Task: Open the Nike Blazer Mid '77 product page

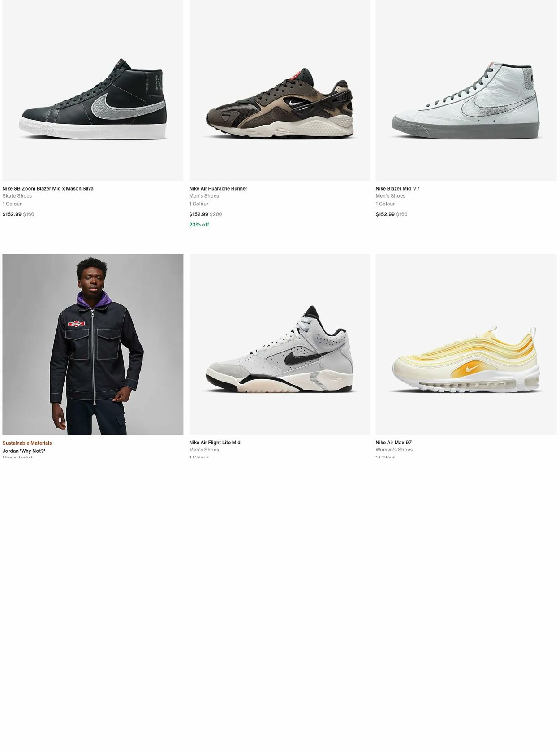Action: 397,188
